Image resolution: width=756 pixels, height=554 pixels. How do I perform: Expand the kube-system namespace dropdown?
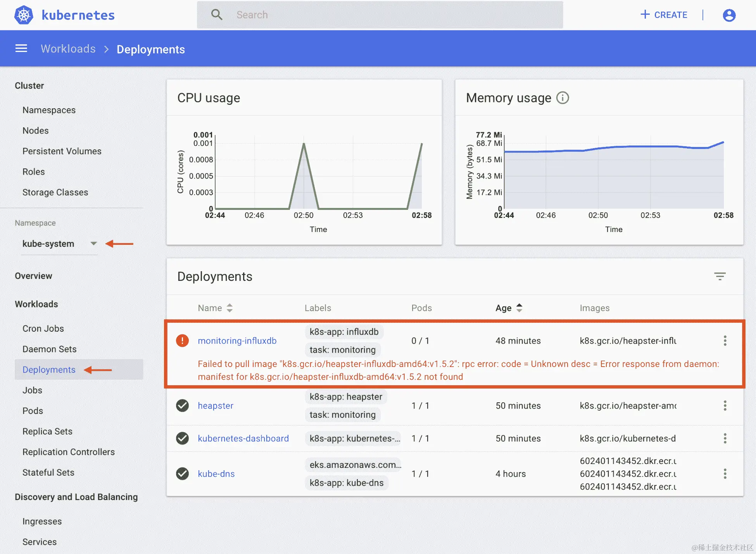[x=93, y=244]
